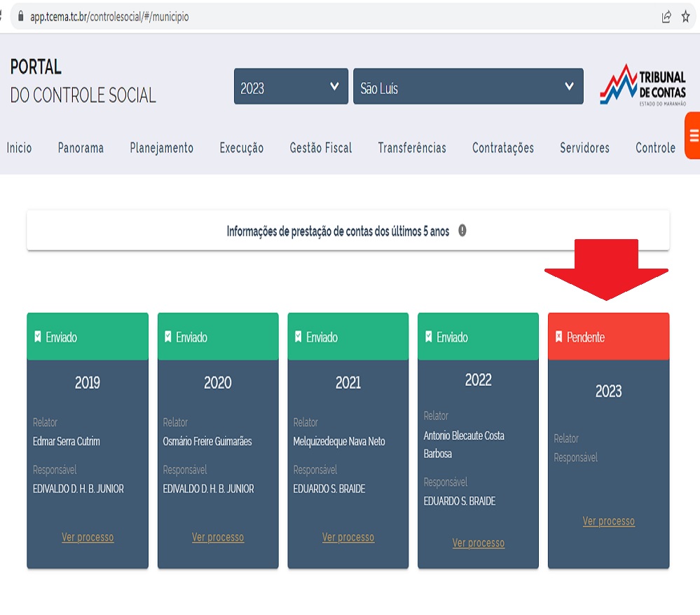This screenshot has width=700, height=615.
Task: Click the info icon beside prestação de contas title
Action: pos(462,231)
